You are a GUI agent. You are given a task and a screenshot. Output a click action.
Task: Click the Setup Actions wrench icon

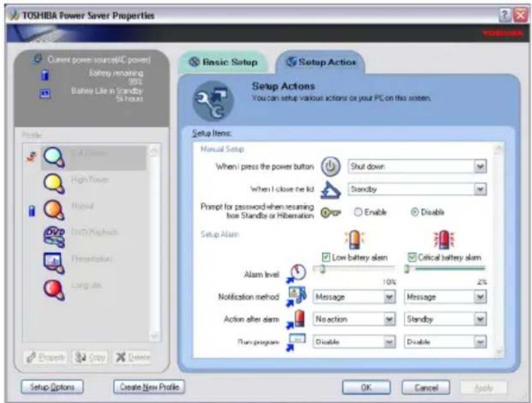click(212, 101)
